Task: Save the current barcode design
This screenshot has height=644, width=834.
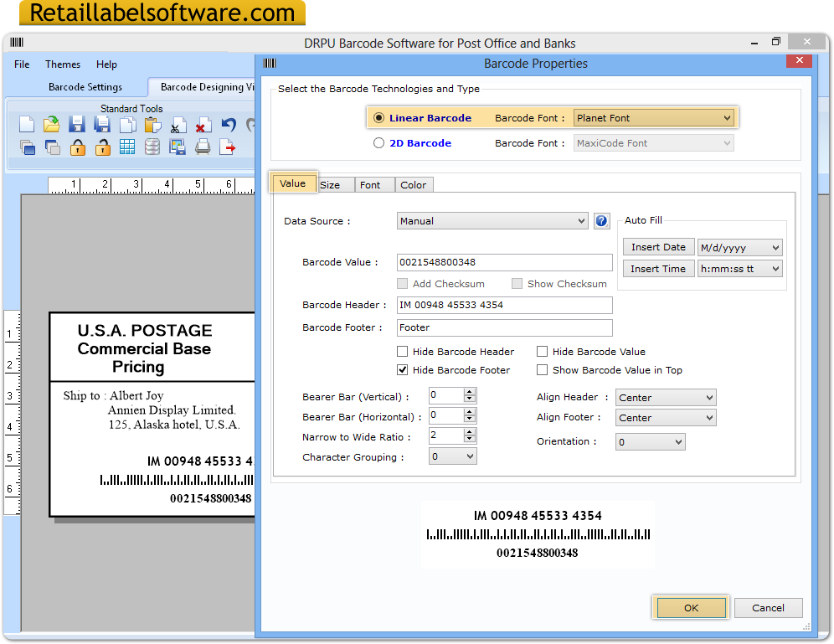Action: tap(76, 124)
